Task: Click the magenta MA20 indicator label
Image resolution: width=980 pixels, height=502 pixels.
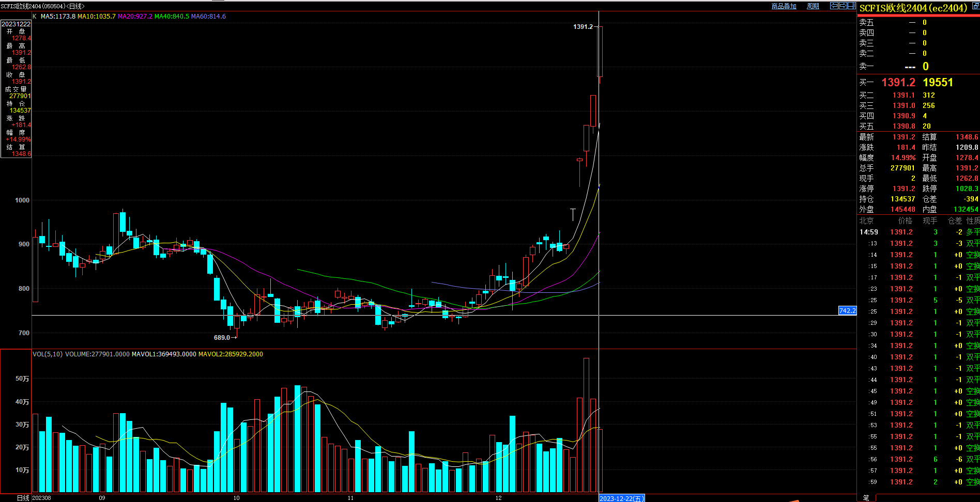Action: click(x=135, y=17)
